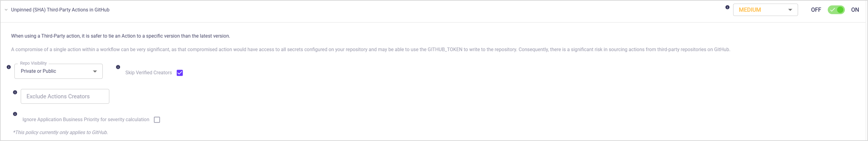Click the ON label next to the policy switch

click(x=855, y=10)
